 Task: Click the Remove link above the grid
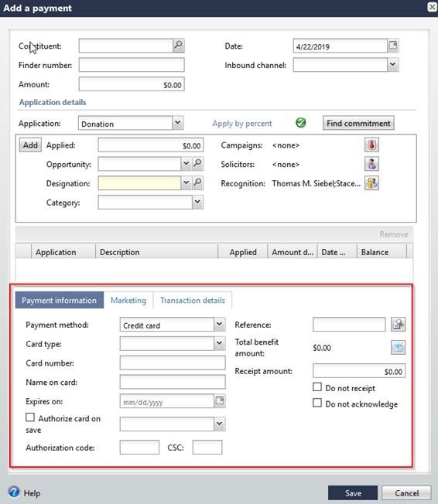click(394, 234)
